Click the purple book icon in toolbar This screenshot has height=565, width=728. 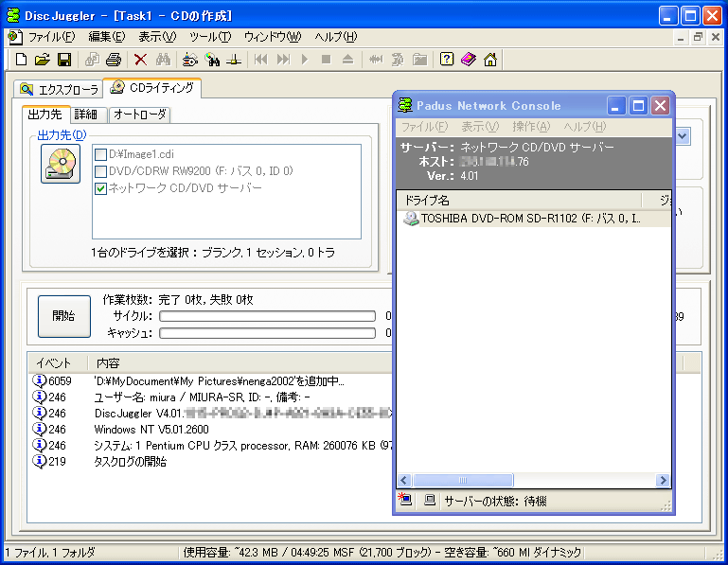468,60
